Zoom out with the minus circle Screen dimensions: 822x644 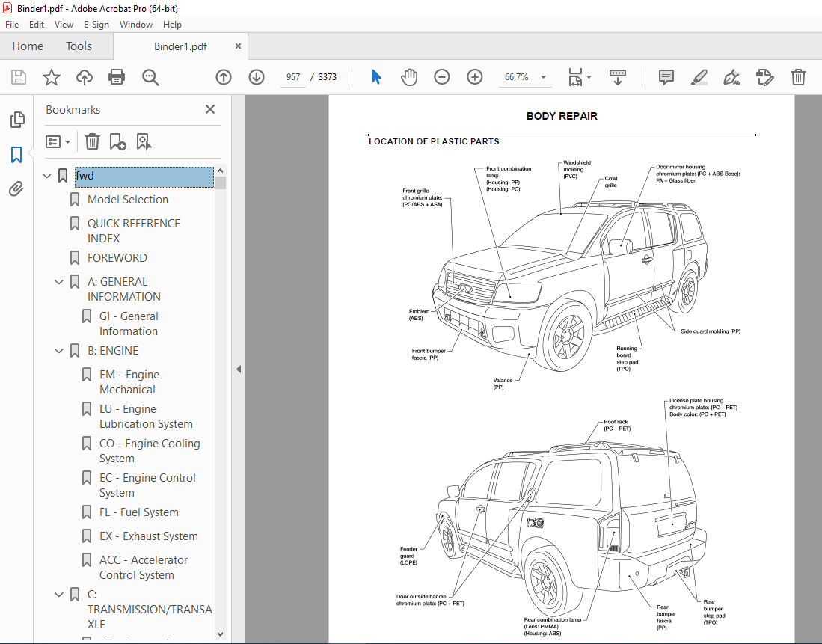tap(442, 77)
